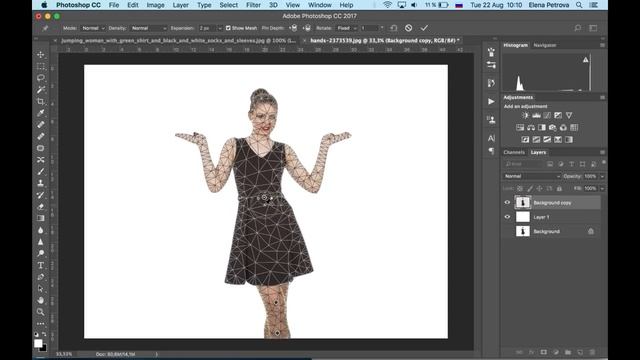640x360 pixels.
Task: Select the Magic Wand tool
Action: [x=41, y=89]
